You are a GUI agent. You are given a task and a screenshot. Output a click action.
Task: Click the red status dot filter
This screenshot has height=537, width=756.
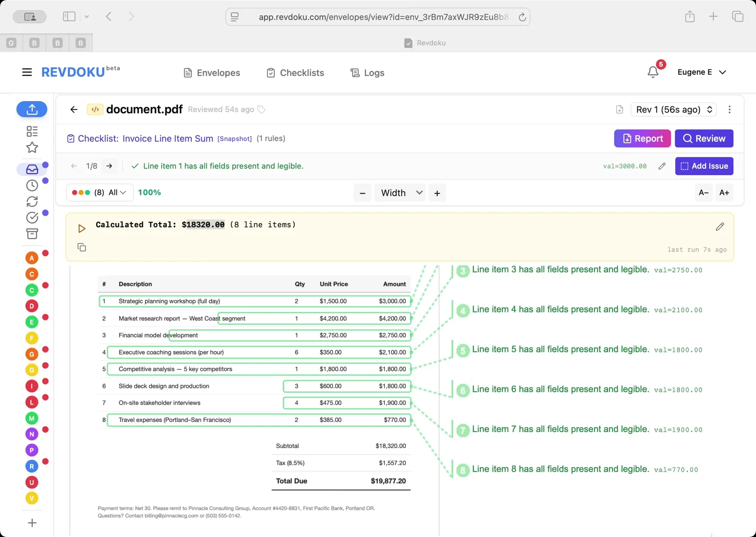coord(76,192)
